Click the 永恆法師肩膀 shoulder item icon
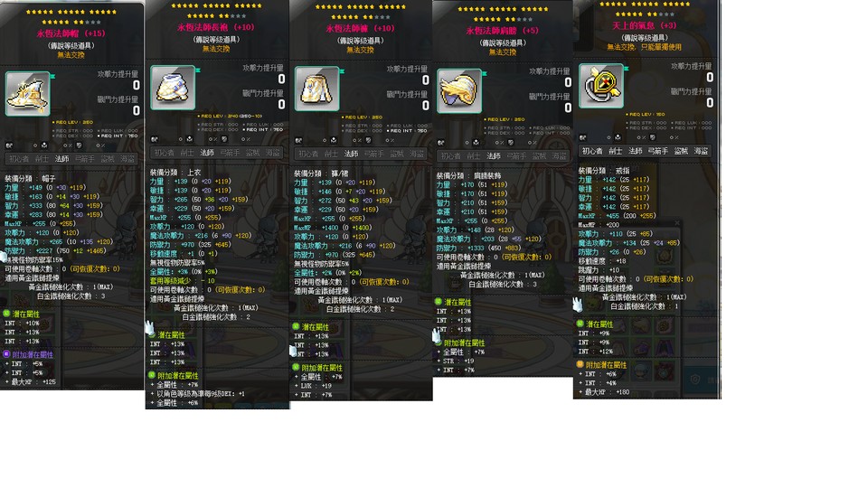Viewport: 868px width, 488px height. coord(459,90)
